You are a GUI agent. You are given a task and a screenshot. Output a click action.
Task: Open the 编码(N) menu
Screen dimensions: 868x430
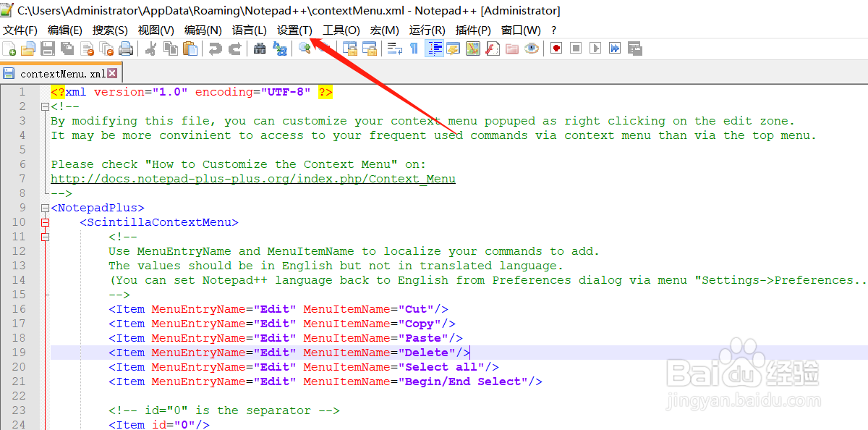(x=203, y=30)
